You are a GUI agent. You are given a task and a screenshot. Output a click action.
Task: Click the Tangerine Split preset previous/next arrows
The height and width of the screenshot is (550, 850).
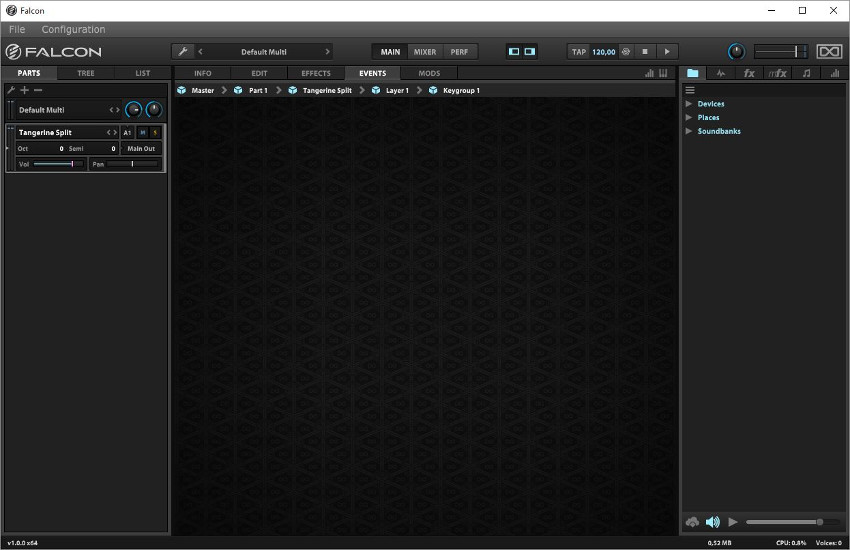112,132
